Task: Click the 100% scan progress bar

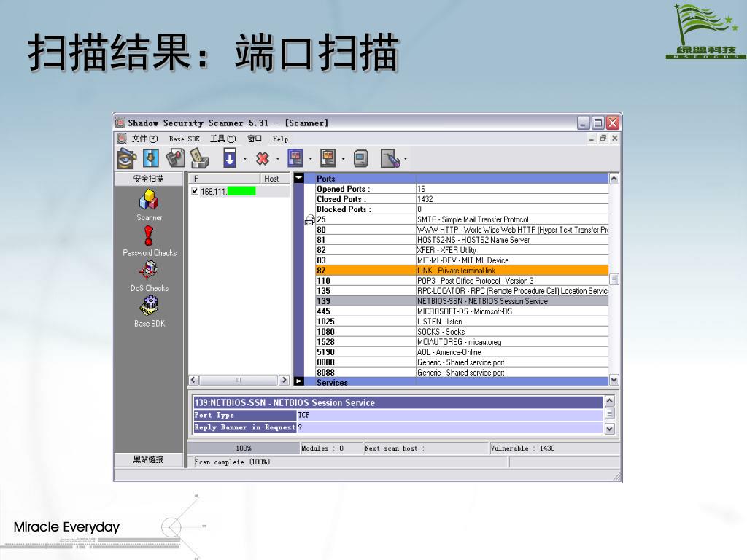Action: (x=244, y=448)
